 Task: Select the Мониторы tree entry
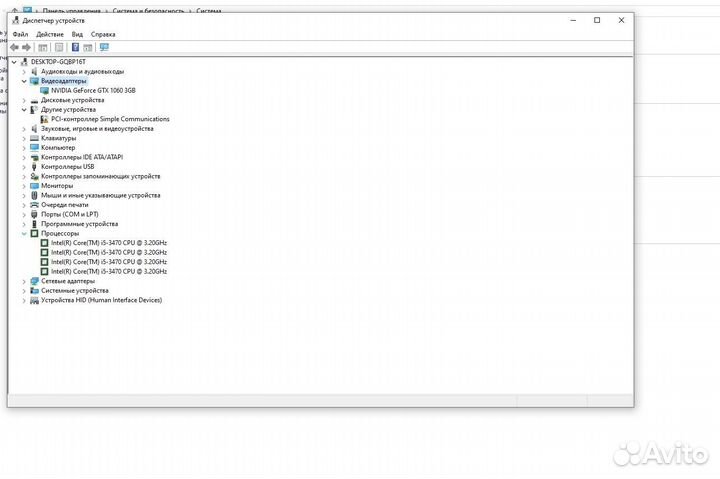click(57, 186)
